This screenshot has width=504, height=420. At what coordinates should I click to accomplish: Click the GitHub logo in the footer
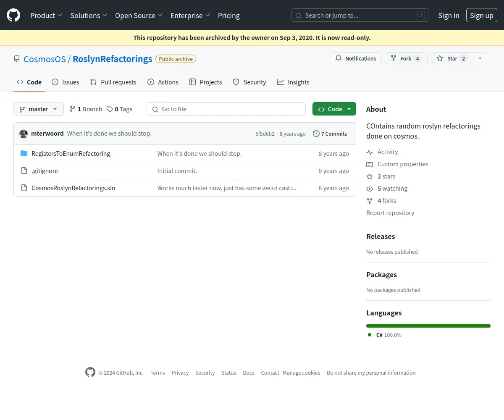(90, 372)
